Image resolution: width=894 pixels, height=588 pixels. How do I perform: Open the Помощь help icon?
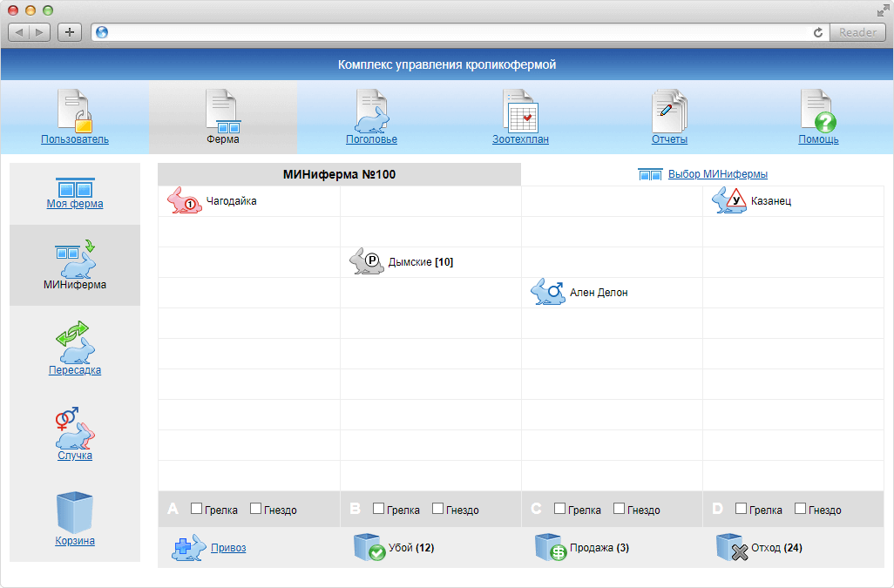point(818,111)
